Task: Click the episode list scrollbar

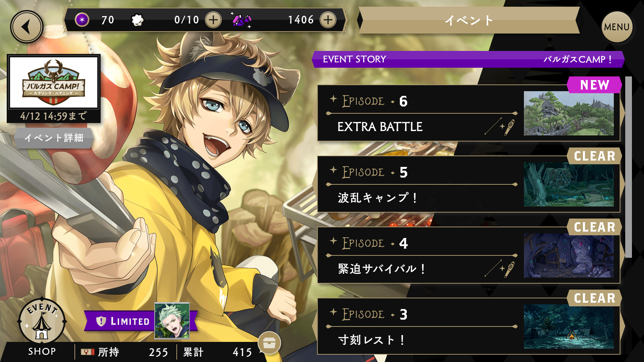Action: point(628,167)
